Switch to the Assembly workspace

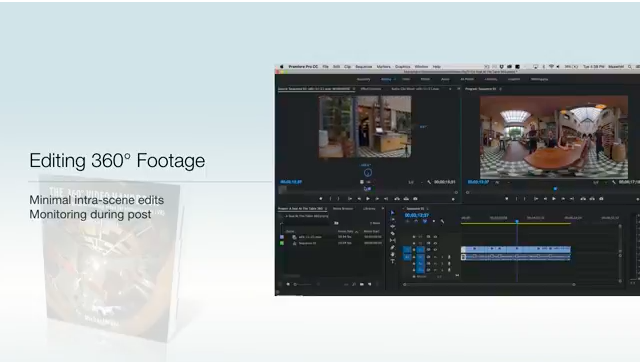(x=364, y=79)
